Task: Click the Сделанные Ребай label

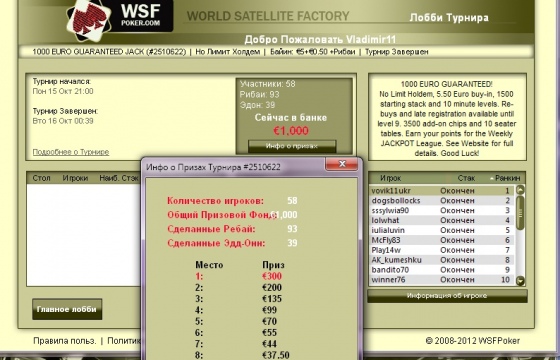Action: pos(211,229)
